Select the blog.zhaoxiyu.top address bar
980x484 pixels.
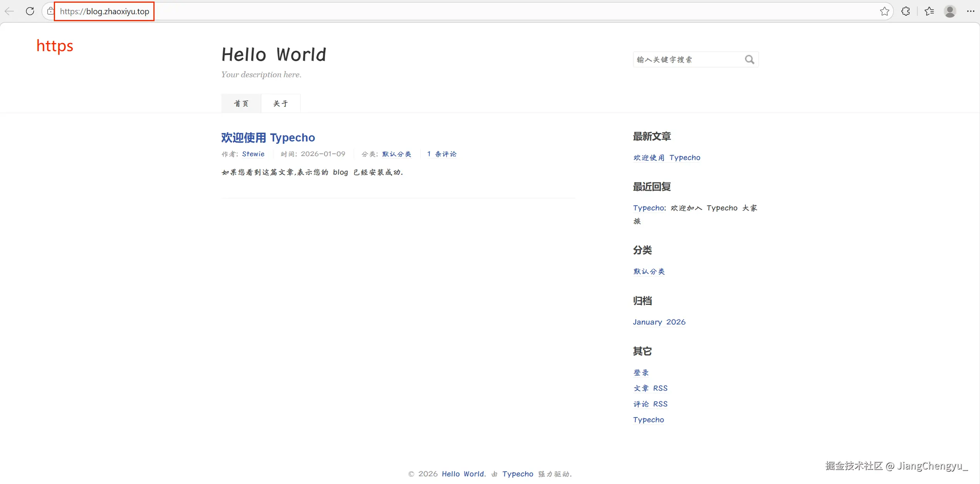tap(105, 12)
